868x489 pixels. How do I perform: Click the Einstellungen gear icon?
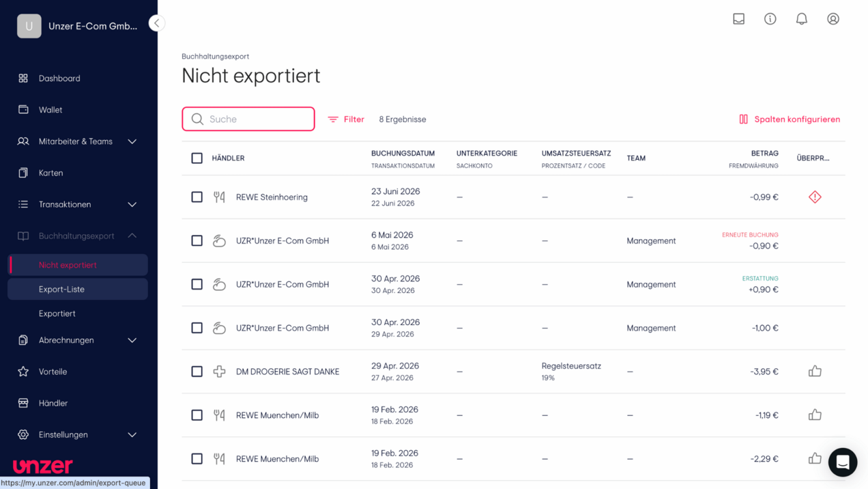click(23, 434)
